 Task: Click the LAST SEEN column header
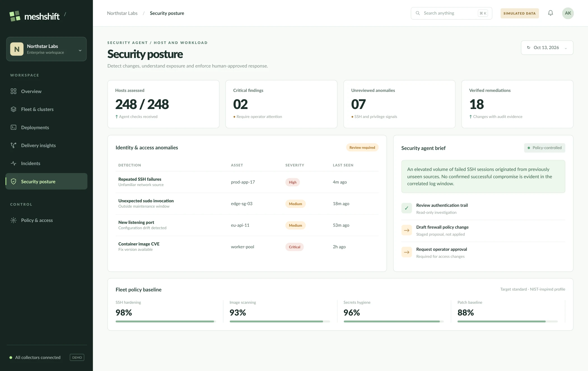click(x=343, y=165)
